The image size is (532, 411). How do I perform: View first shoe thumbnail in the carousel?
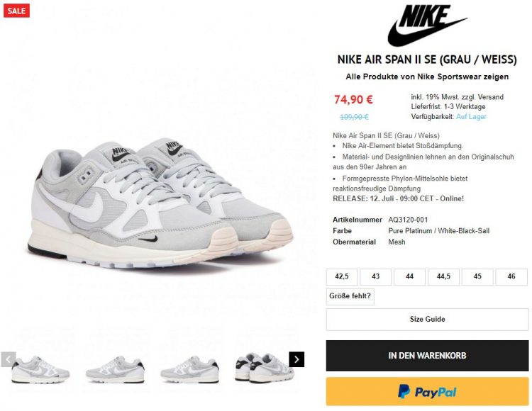40,370
